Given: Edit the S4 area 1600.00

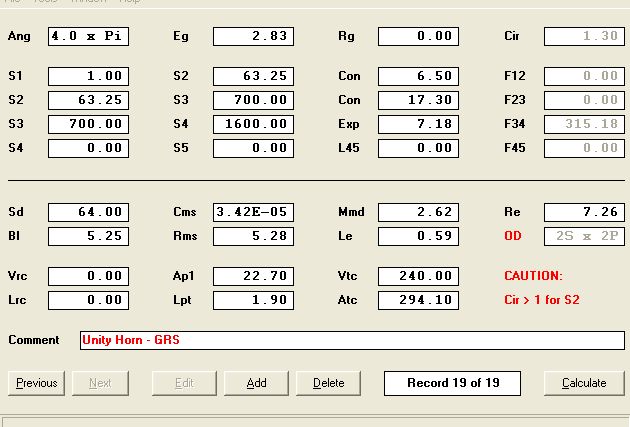Looking at the screenshot, I should coord(254,125).
